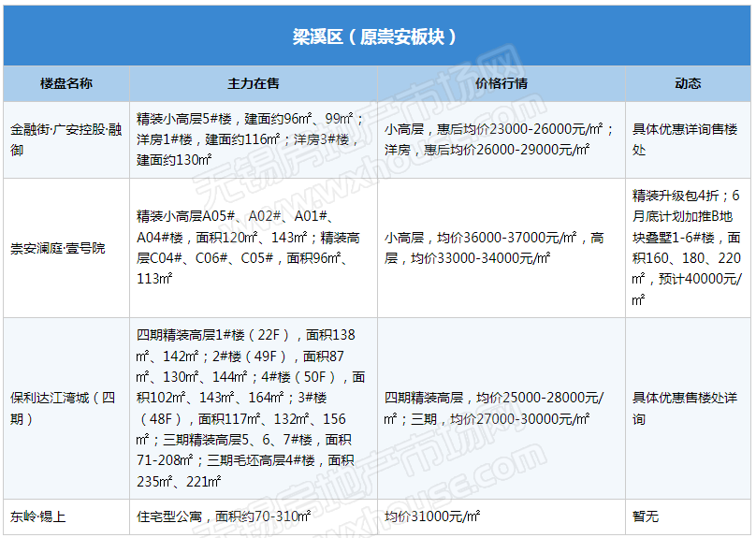This screenshot has height=538, width=756.
Task: Click the 惠后均价23000-26000元 price cell
Action: pos(500,139)
